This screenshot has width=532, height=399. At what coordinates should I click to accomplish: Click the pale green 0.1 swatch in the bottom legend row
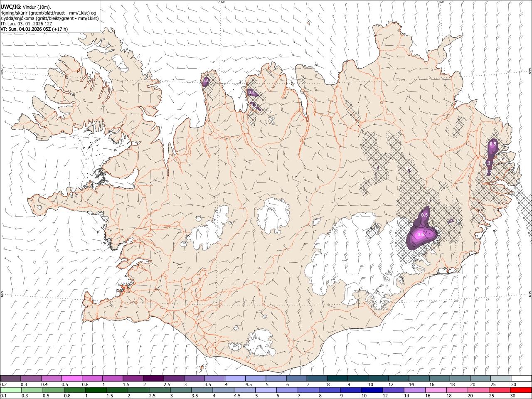coord(10,390)
